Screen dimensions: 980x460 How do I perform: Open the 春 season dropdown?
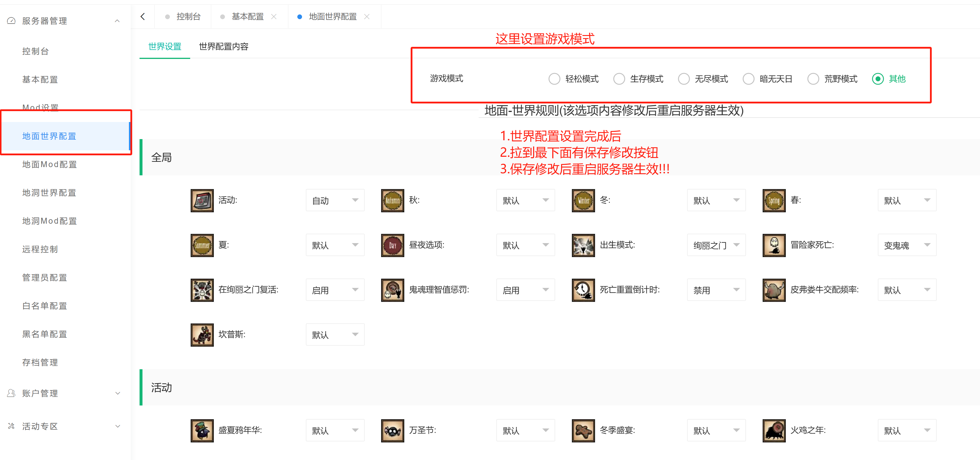point(907,200)
